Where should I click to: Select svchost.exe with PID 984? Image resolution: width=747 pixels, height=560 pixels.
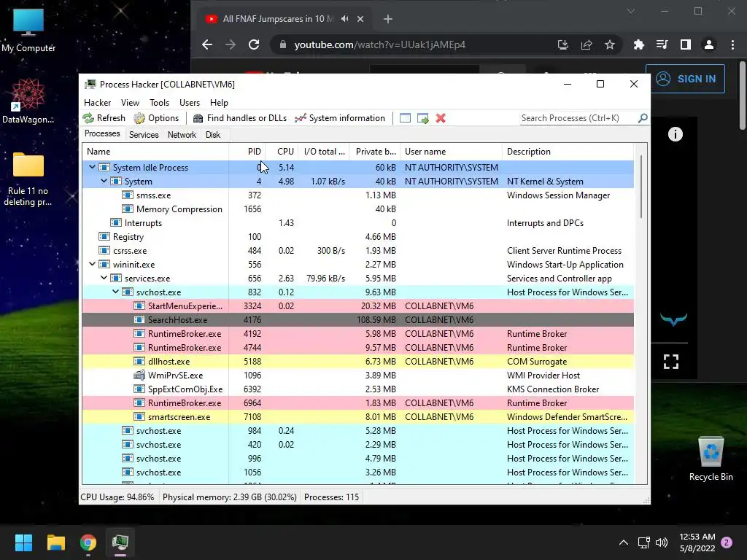pyautogui.click(x=357, y=430)
